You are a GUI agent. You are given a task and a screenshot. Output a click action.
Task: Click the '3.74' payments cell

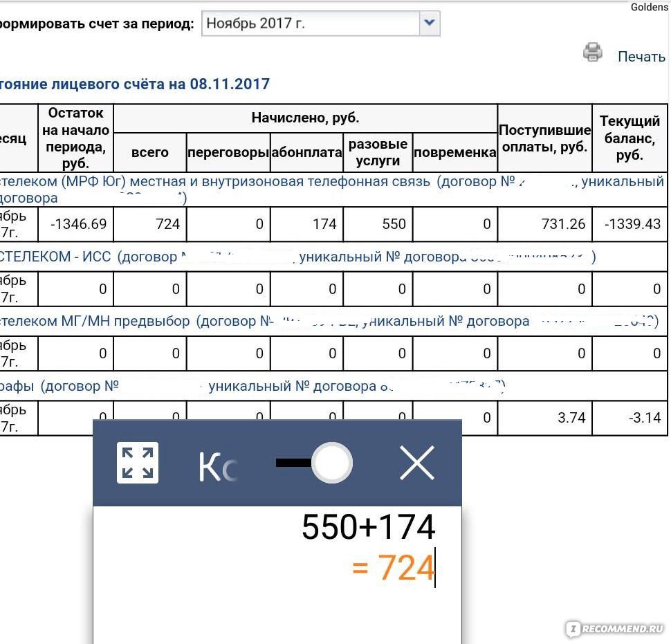[x=545, y=418]
